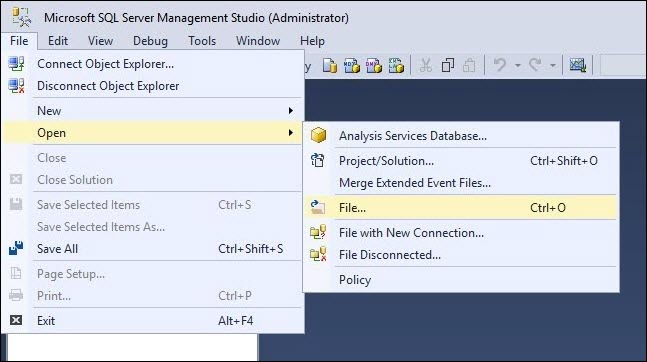
Task: Click the Save Selected Items floppy icon
Action: 16,204
